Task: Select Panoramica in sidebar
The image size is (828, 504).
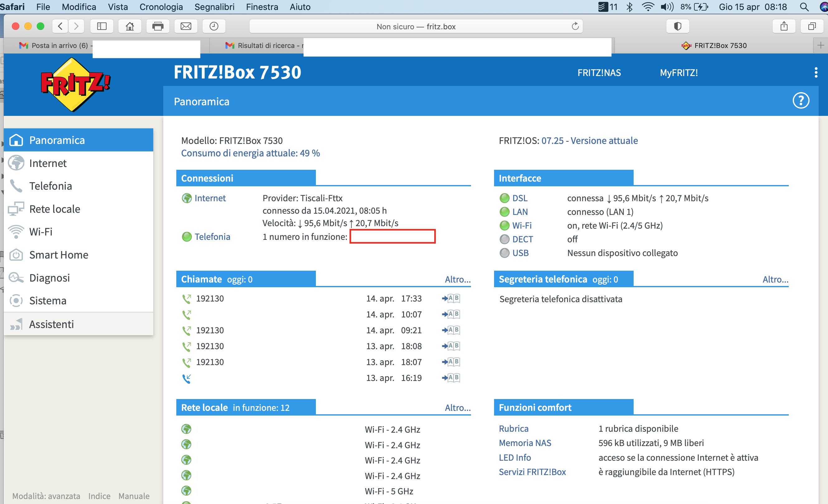Action: pos(79,140)
